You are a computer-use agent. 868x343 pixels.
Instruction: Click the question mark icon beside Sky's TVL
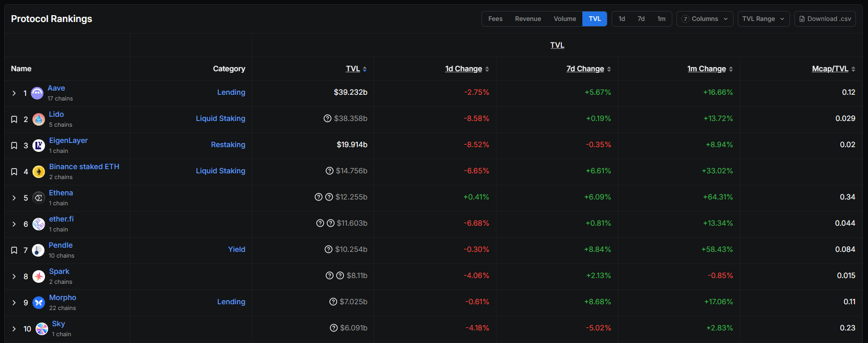click(x=334, y=328)
